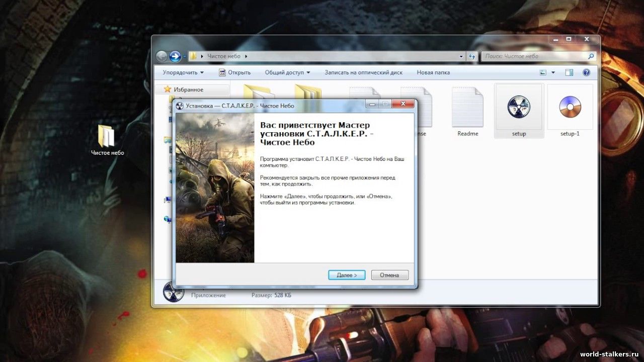This screenshot has width=644, height=362.
Task: Click the refresh button next to address bar
Action: (x=472, y=56)
